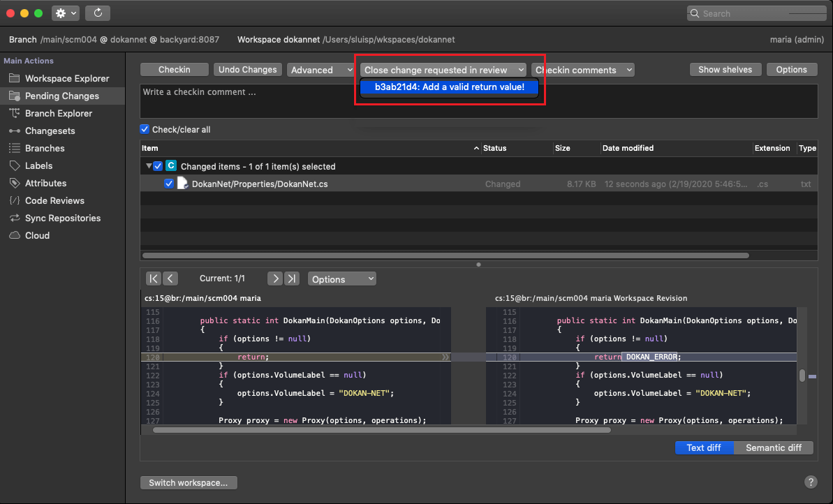833x504 pixels.
Task: Click the blue C changed-items icon
Action: coord(171,165)
